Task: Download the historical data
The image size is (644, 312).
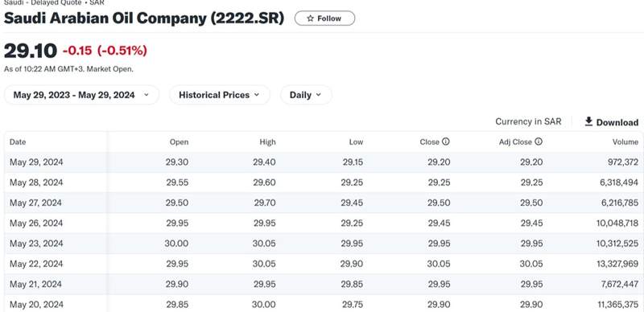Action: (612, 122)
